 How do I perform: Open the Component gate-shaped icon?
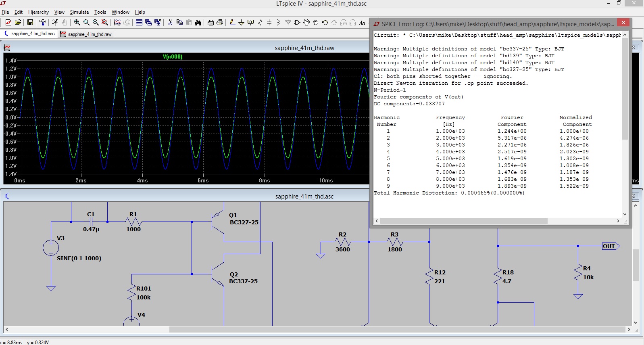[x=297, y=23]
